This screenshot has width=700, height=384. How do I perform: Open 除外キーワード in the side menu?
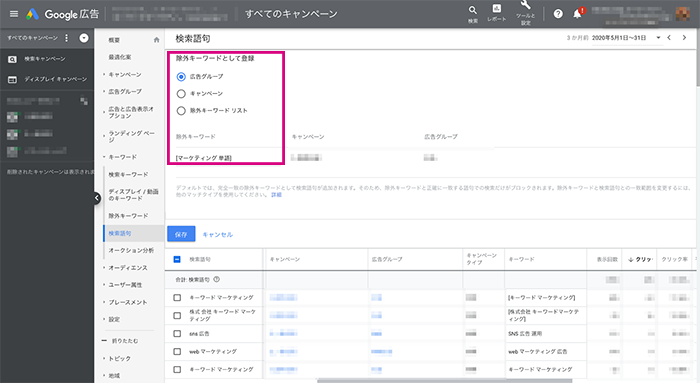click(128, 216)
